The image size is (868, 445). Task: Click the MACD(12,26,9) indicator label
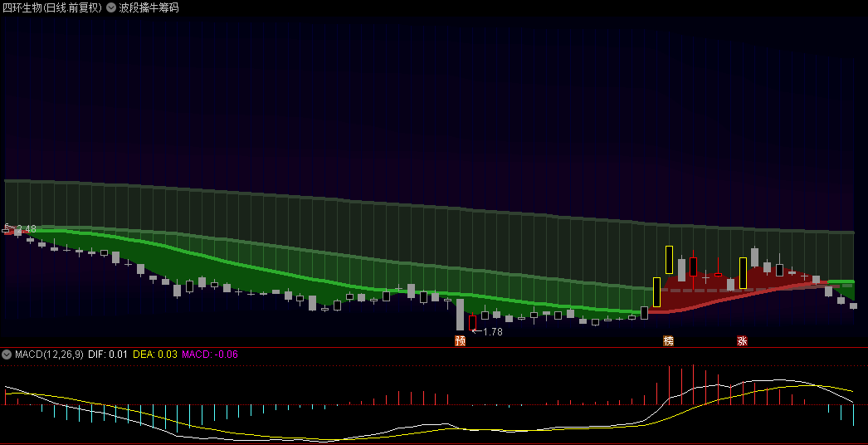pyautogui.click(x=49, y=355)
